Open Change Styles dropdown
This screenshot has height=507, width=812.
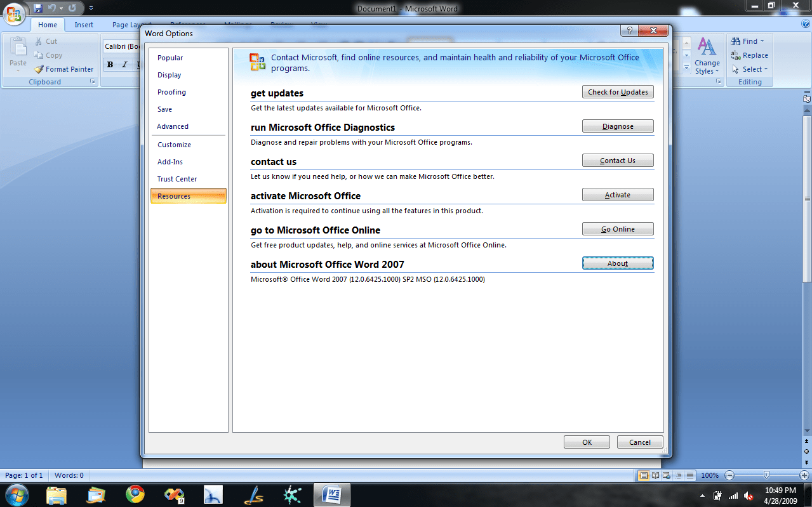pyautogui.click(x=707, y=56)
